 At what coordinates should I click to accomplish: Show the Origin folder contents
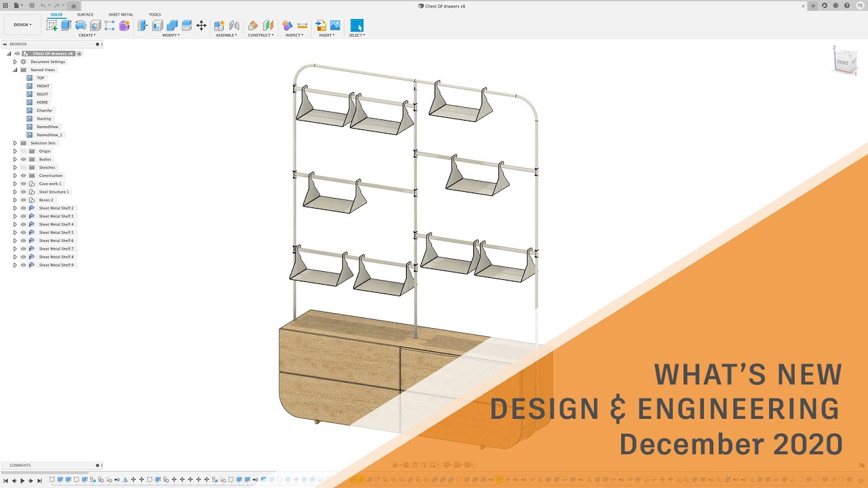click(14, 151)
